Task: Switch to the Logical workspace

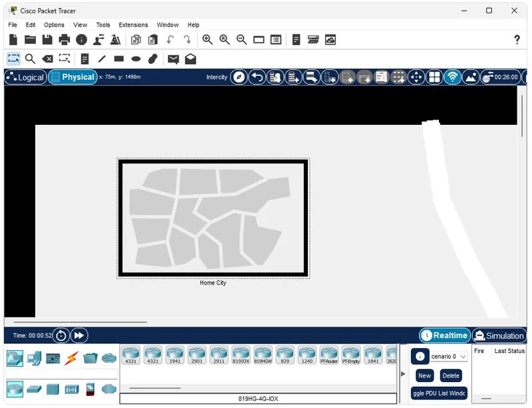Action: pyautogui.click(x=25, y=77)
